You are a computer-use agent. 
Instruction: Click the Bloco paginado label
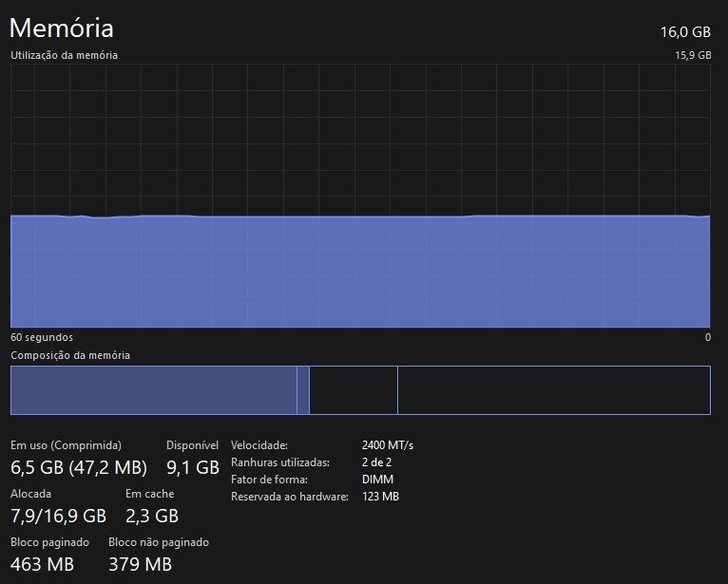tap(49, 542)
